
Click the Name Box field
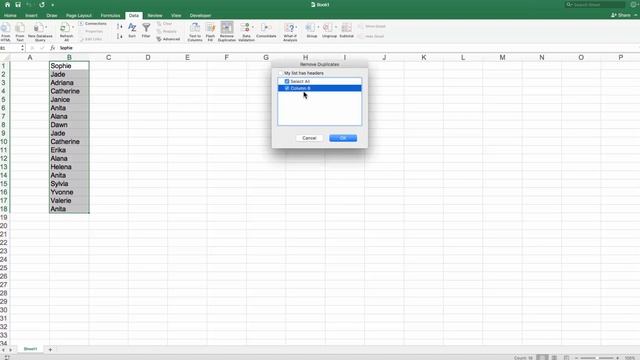pos(10,48)
